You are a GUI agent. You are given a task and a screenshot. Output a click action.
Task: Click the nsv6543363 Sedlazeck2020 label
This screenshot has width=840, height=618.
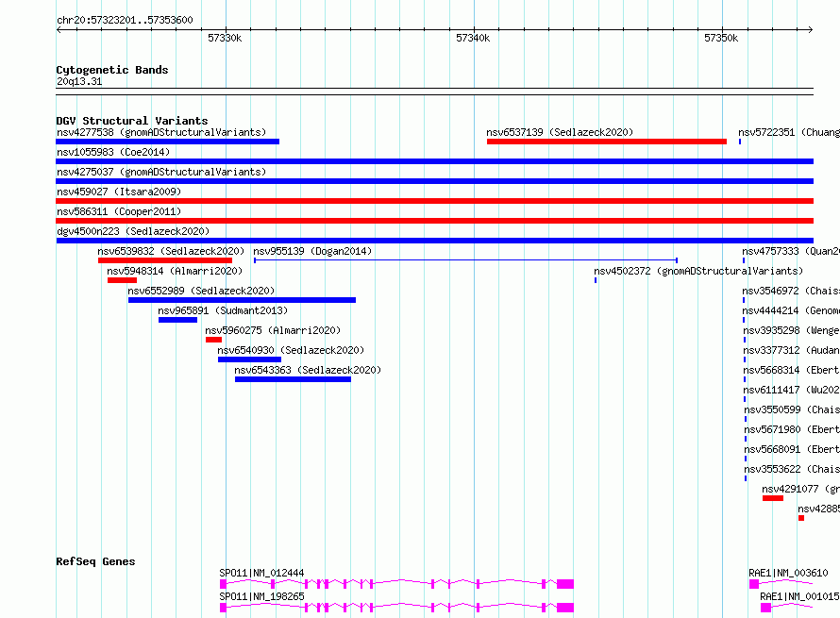308,370
